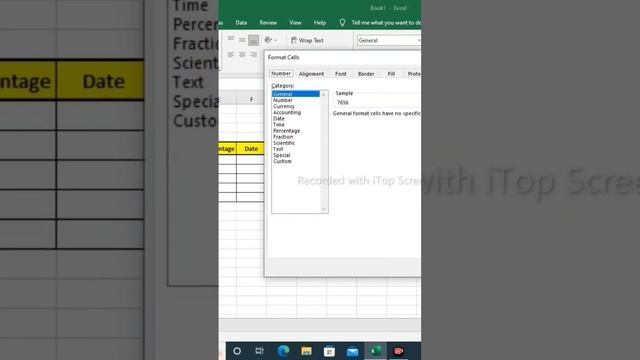Viewport: 640px width, 360px height.
Task: Click the Tell me lightbulb icon
Action: (342, 22)
